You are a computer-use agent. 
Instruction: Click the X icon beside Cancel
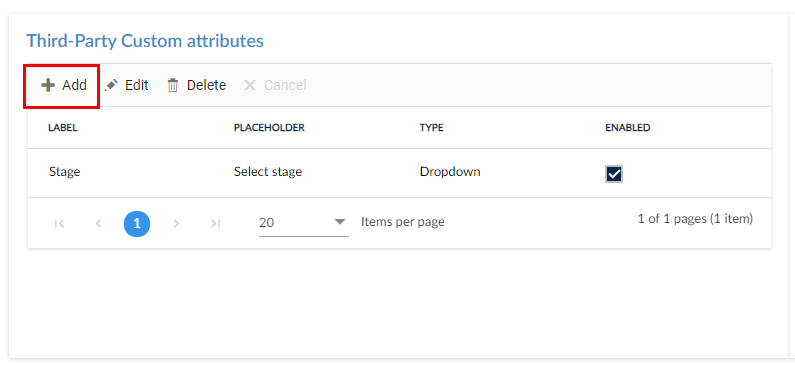249,85
